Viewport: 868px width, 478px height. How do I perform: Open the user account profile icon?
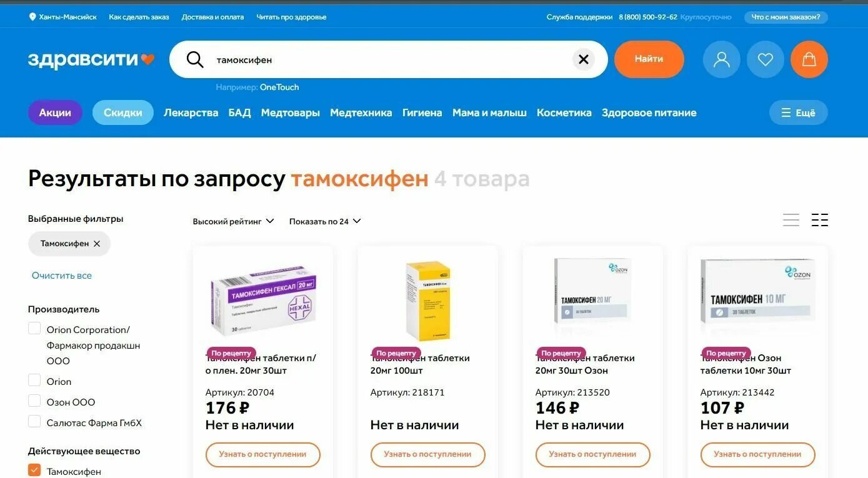721,59
